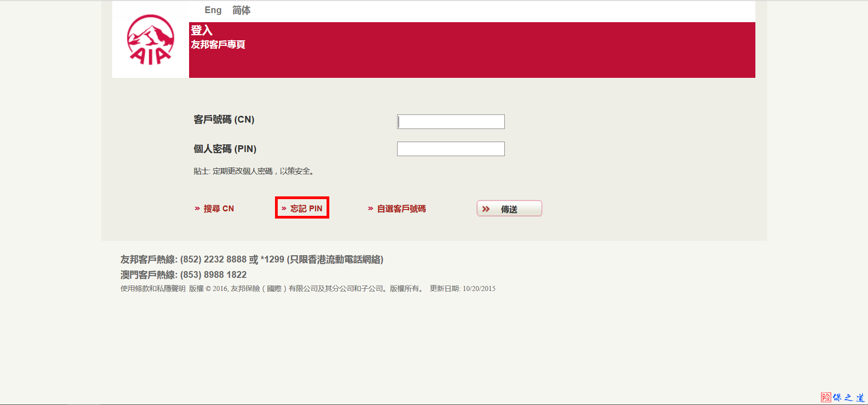Screen dimensions: 868x405
Task: Click the 友邦客戶熱線 (852) 2232 8888 line
Action: coord(252,259)
